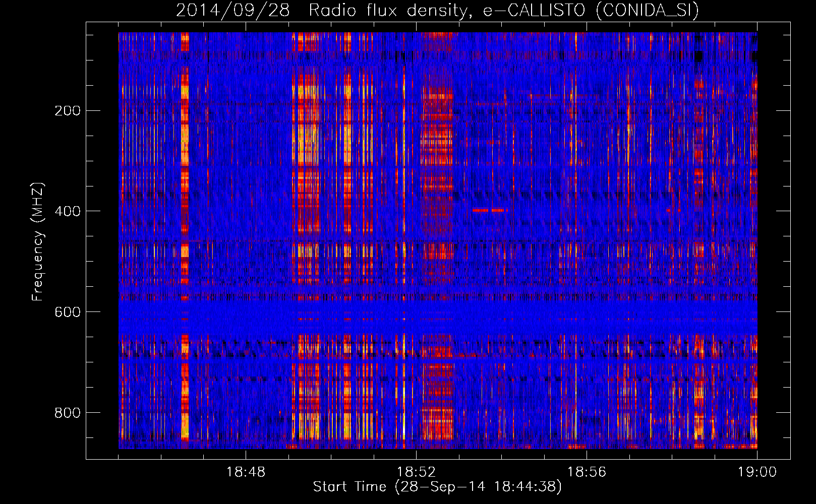The height and width of the screenshot is (504, 816).
Task: Click the '200' frequency tick label
Action: (x=68, y=111)
